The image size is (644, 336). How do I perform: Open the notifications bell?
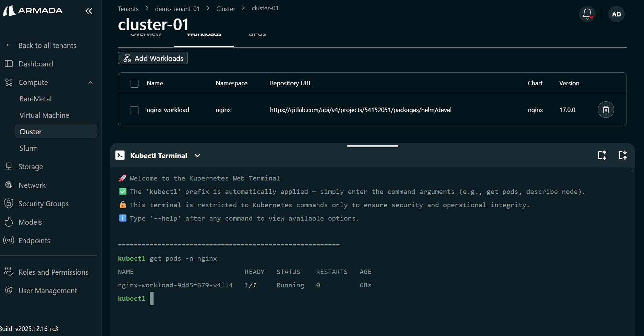587,14
